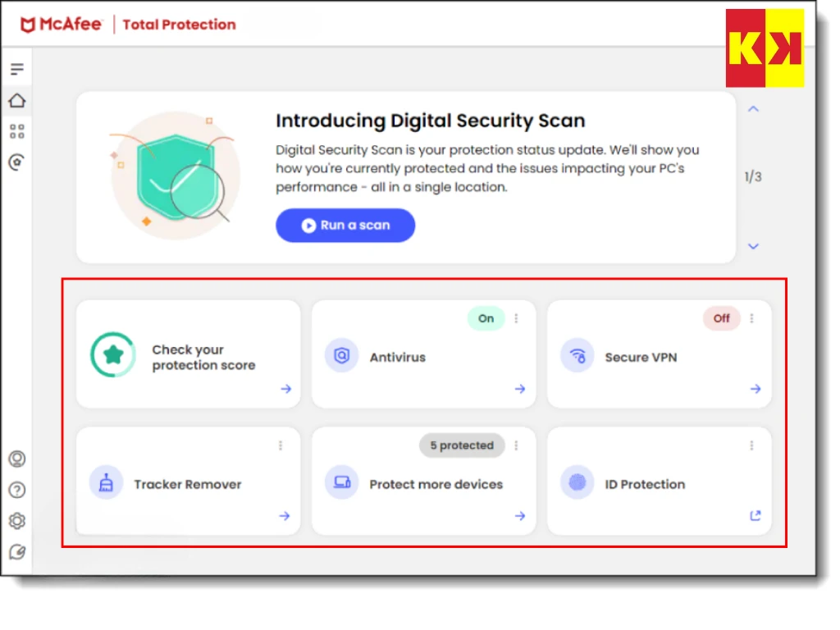
Task: Open the hamburger menu at top left
Action: point(16,69)
